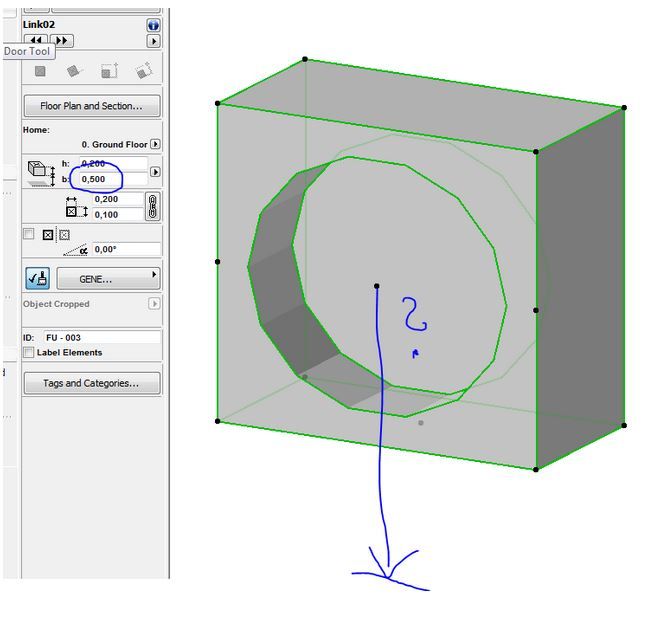Open the GENE... surface dropdown

pos(109,279)
